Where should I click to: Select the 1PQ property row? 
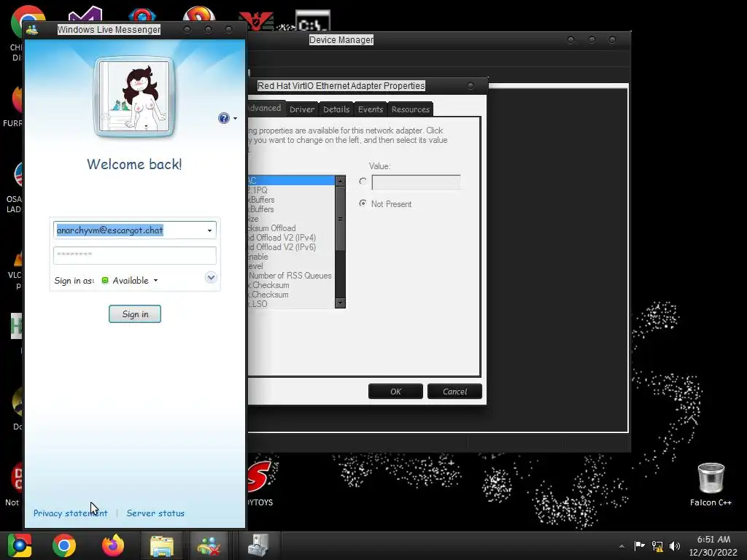tap(291, 190)
